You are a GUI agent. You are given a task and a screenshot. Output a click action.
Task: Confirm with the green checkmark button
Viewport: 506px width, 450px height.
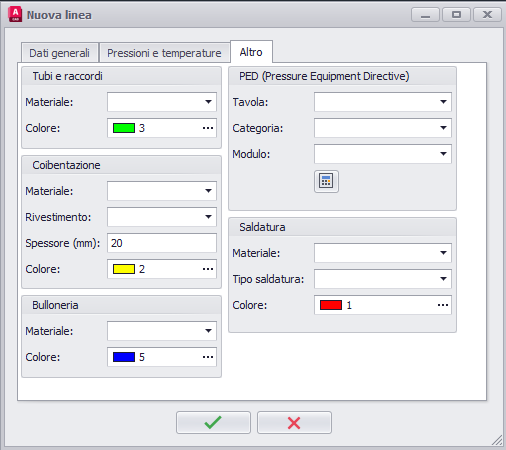[213, 422]
